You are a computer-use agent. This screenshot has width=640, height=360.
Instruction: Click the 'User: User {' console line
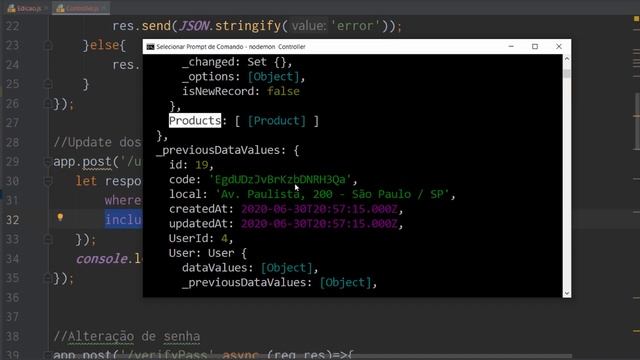208,253
